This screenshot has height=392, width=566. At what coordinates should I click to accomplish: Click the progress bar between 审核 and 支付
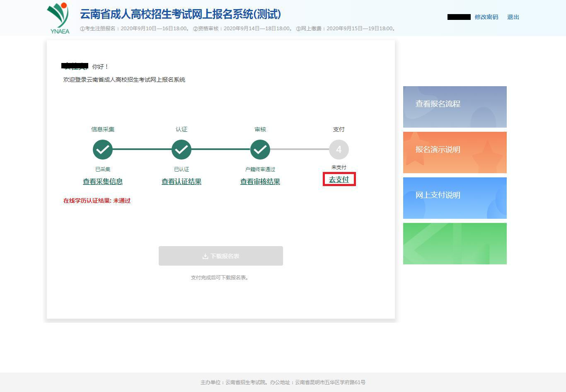tap(299, 150)
